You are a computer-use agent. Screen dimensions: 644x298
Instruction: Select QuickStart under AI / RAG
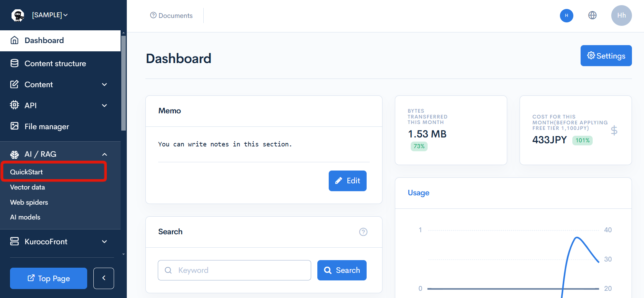[27, 172]
